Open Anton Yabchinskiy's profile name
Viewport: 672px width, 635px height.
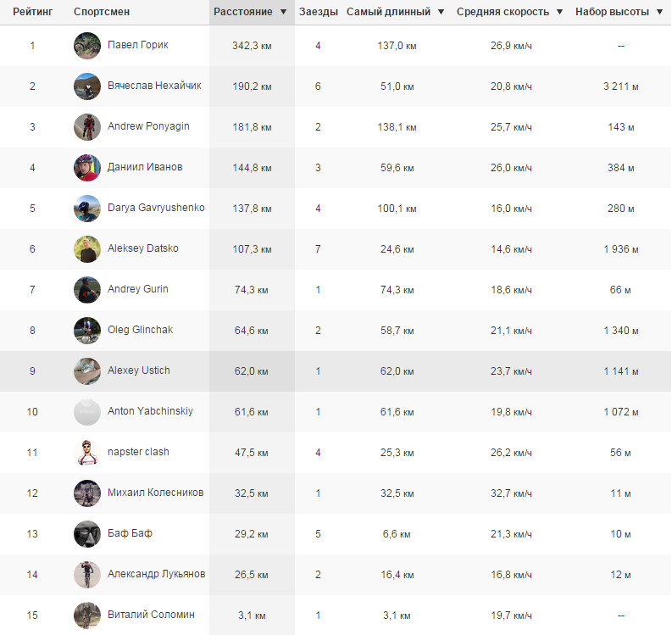[x=150, y=411]
